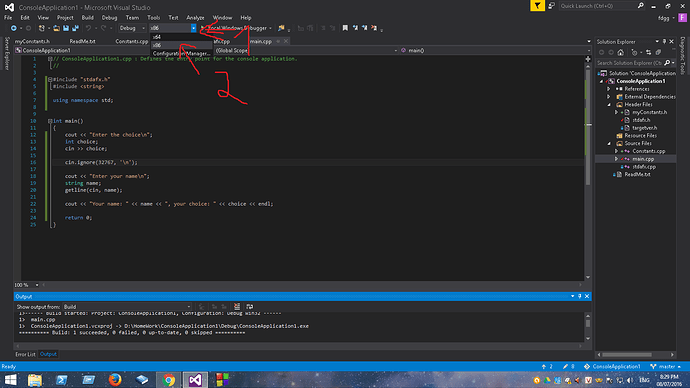
Task: Switch to the Error List tab
Action: pyautogui.click(x=25, y=354)
